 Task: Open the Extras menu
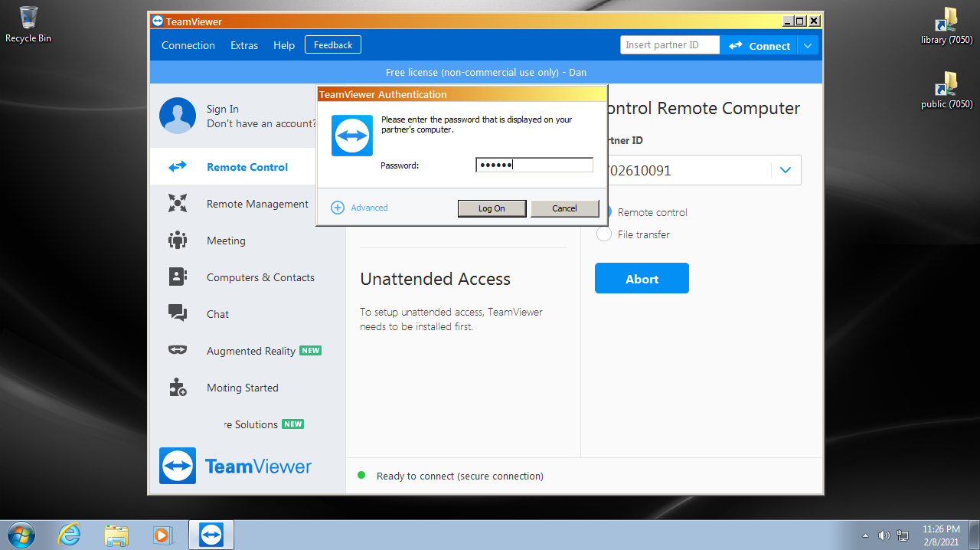pyautogui.click(x=244, y=45)
